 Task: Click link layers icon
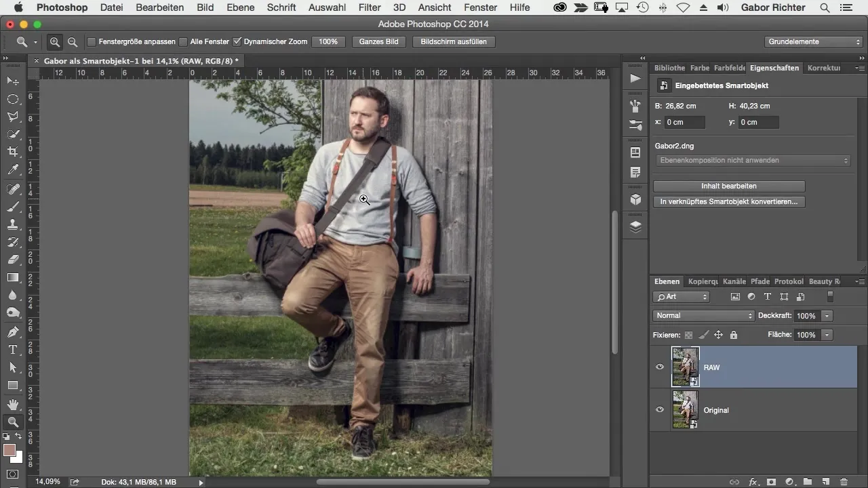pos(734,482)
